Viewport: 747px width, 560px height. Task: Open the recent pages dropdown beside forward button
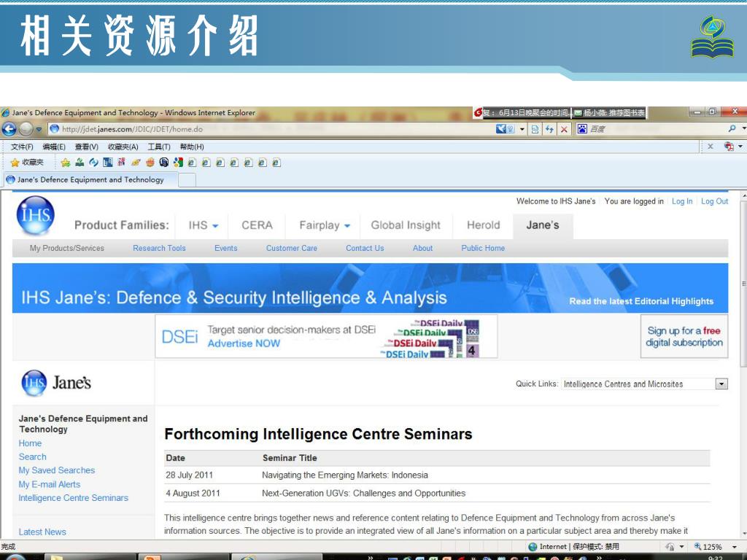tap(39, 129)
